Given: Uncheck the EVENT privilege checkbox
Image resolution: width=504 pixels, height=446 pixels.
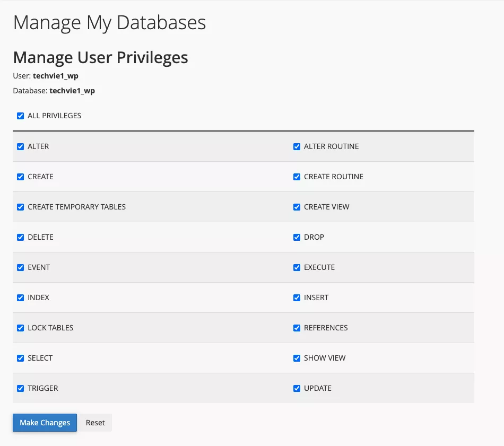Looking at the screenshot, I should pyautogui.click(x=21, y=267).
